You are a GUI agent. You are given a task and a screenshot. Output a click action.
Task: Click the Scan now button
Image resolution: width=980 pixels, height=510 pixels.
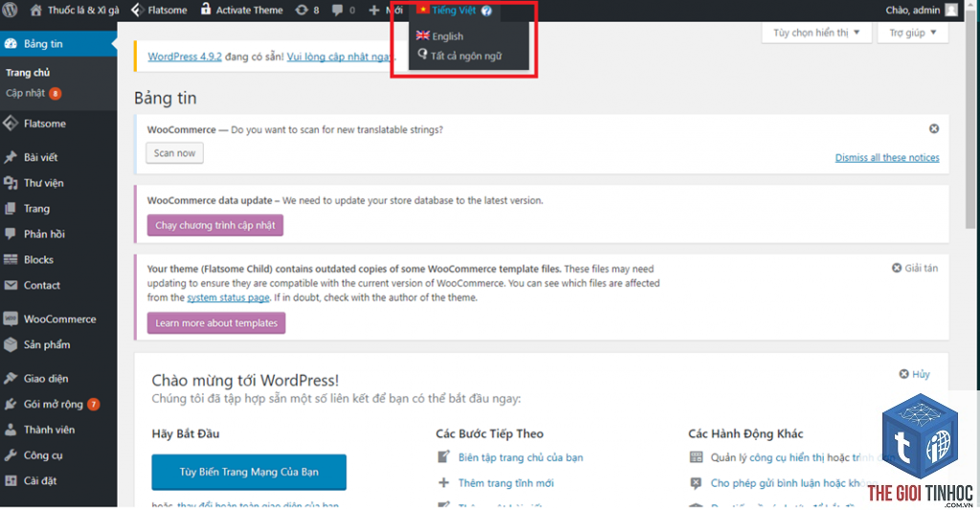pyautogui.click(x=174, y=153)
